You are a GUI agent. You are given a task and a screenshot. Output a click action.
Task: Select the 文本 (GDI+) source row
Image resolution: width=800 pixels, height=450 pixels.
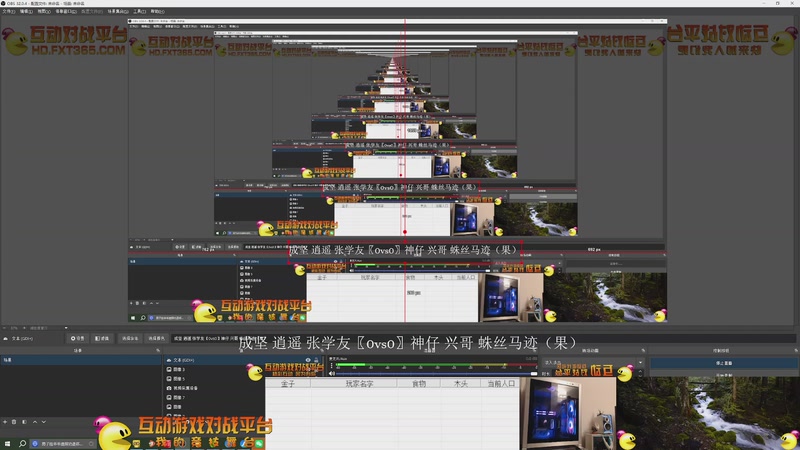[242, 360]
